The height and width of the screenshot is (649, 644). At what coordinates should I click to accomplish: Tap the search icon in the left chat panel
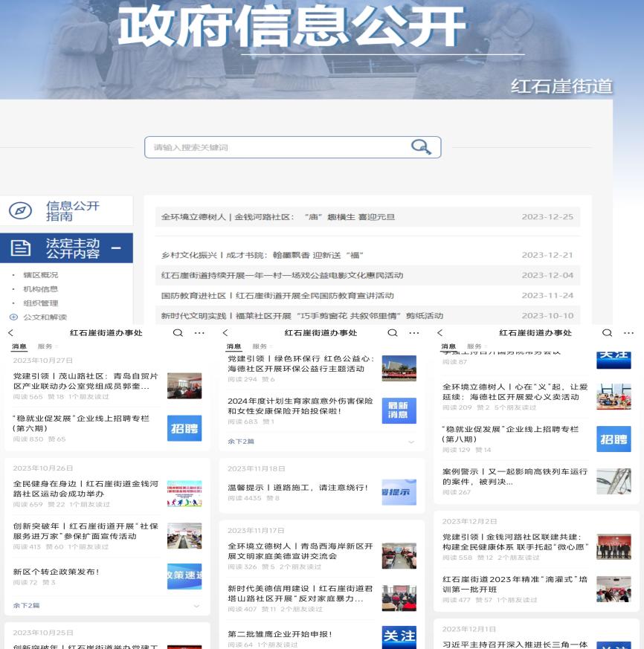(178, 333)
